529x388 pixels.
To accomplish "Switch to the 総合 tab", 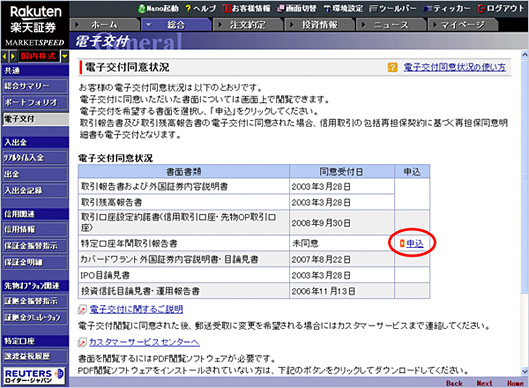I will tap(176, 25).
